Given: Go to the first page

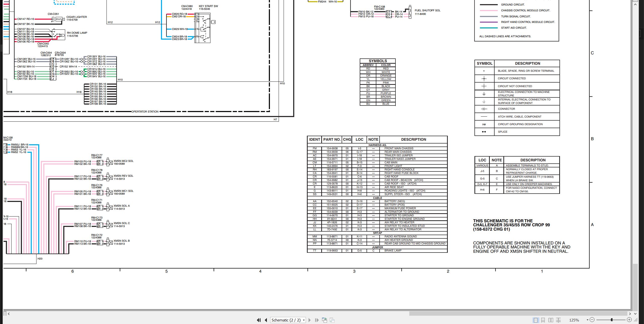Looking at the screenshot, I should coord(259,320).
